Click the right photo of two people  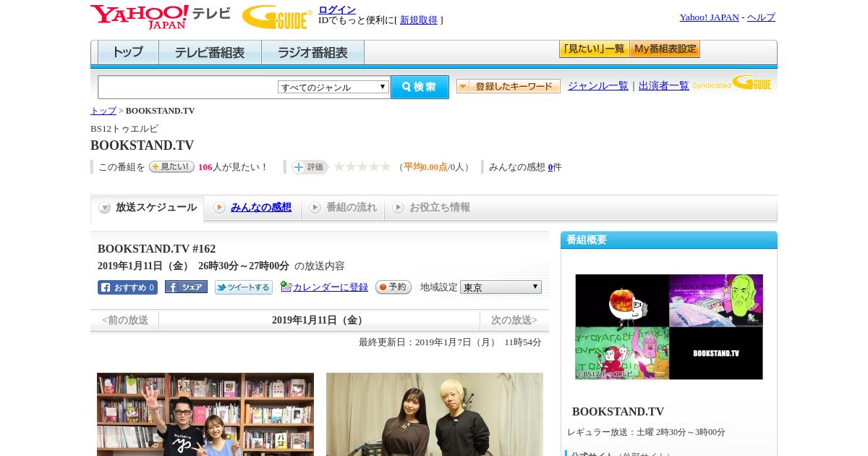click(x=435, y=414)
